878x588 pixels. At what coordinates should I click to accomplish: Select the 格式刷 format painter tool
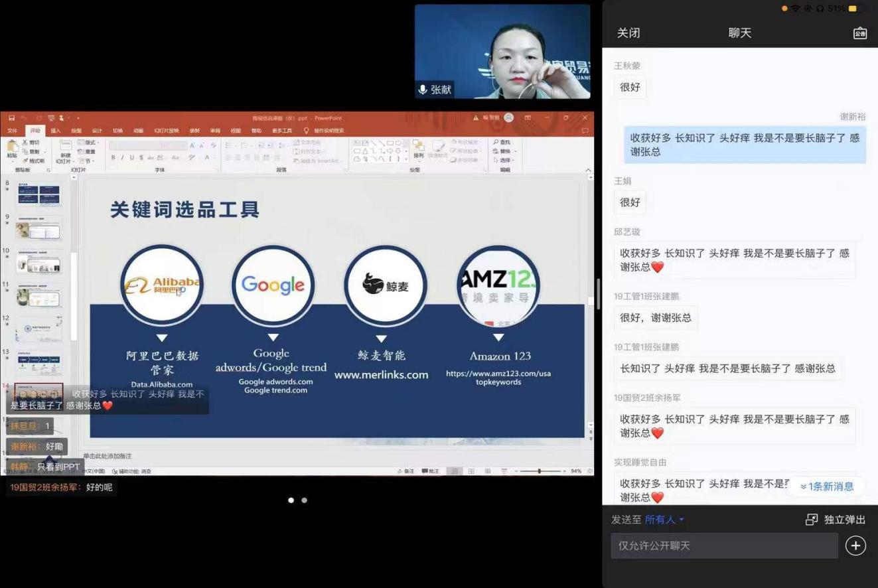pyautogui.click(x=33, y=161)
